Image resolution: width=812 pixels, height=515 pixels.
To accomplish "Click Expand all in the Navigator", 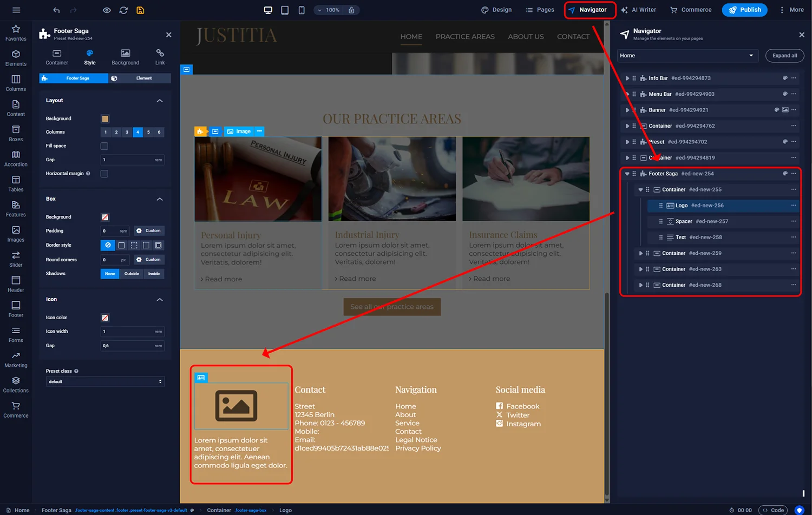I will pos(784,55).
